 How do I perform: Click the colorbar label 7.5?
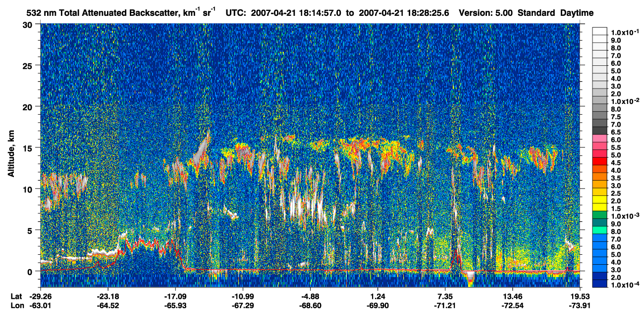coord(615,117)
